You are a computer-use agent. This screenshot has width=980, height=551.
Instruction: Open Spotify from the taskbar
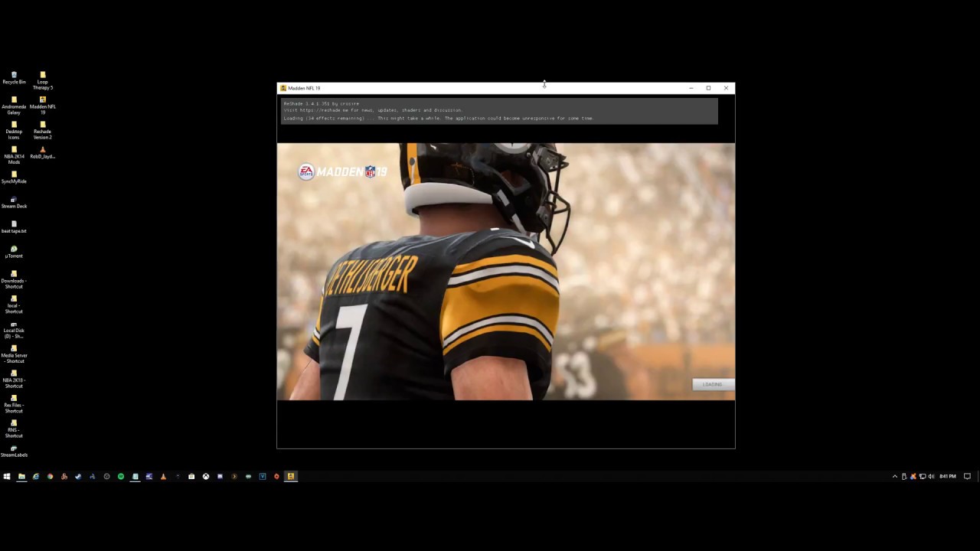121,476
